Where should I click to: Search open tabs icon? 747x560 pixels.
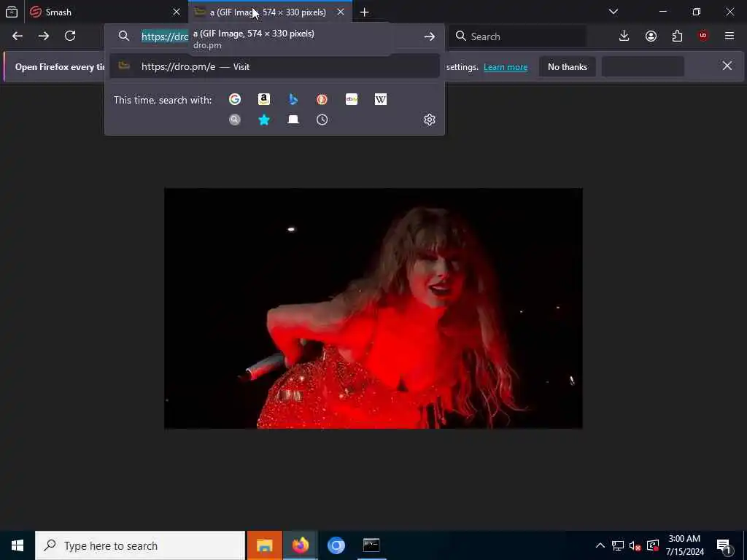click(x=293, y=120)
